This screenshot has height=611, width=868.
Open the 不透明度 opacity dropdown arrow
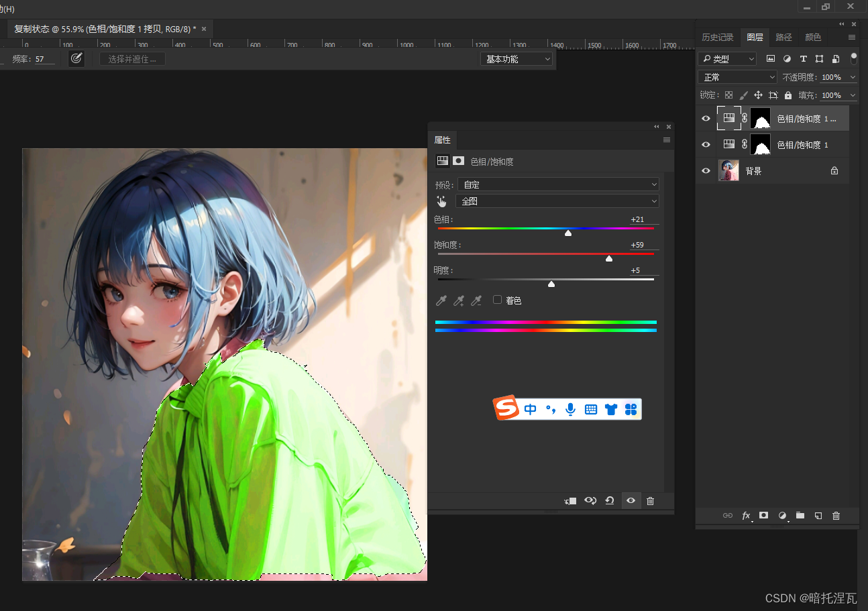(x=852, y=77)
